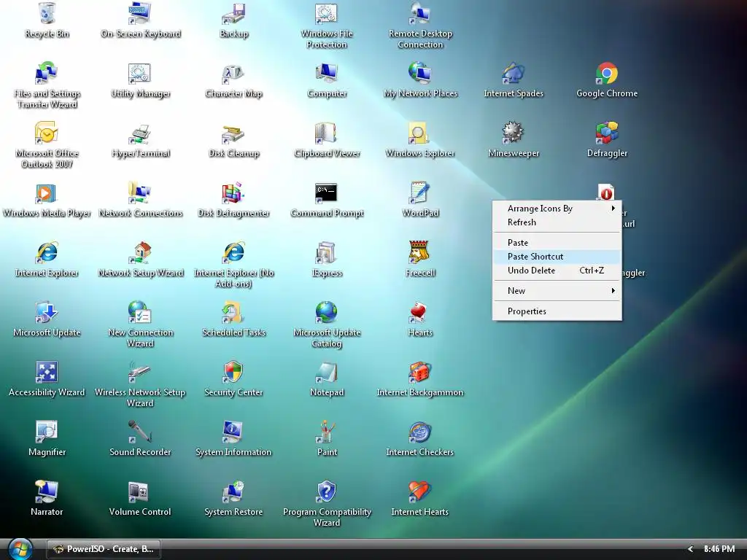Viewport: 747px width, 560px height.
Task: Select the Disk Cleanup icon
Action: pos(233,133)
